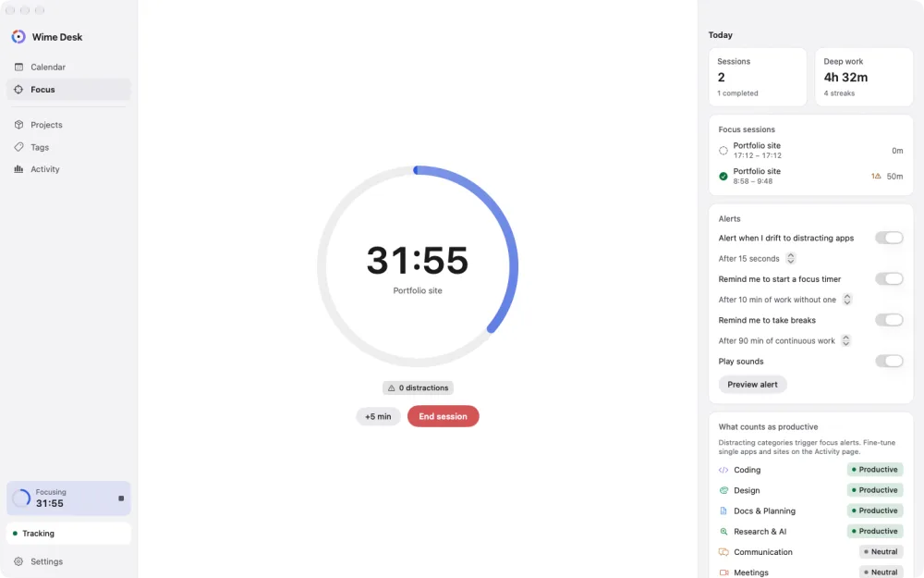Click the distraction warning icon beside 50m

(x=876, y=177)
